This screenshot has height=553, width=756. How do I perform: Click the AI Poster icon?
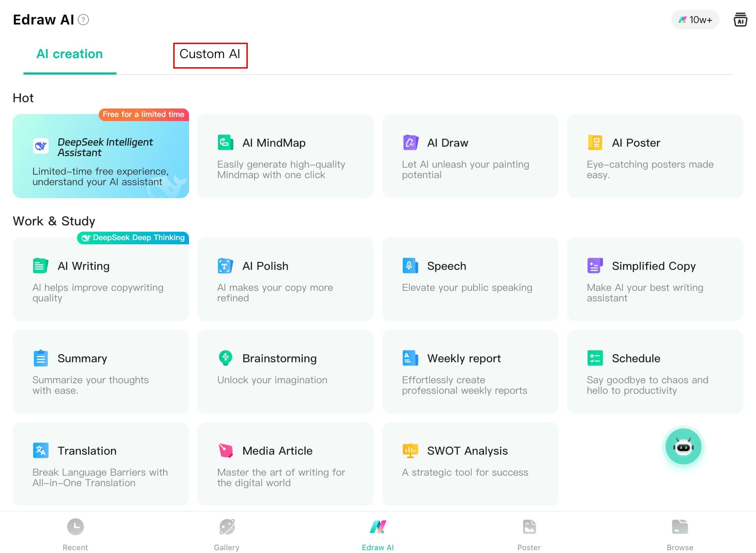[595, 142]
